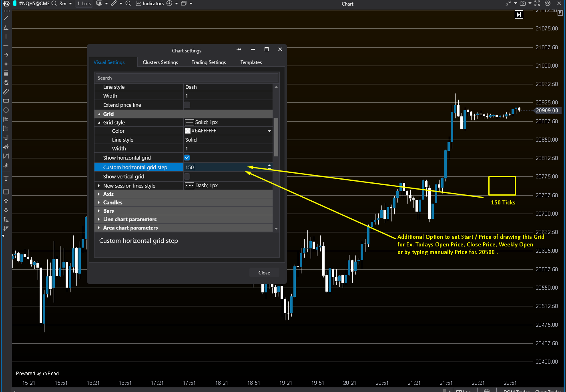Click the Close button in Chart settings
Image resolution: width=566 pixels, height=392 pixels.
(x=264, y=272)
